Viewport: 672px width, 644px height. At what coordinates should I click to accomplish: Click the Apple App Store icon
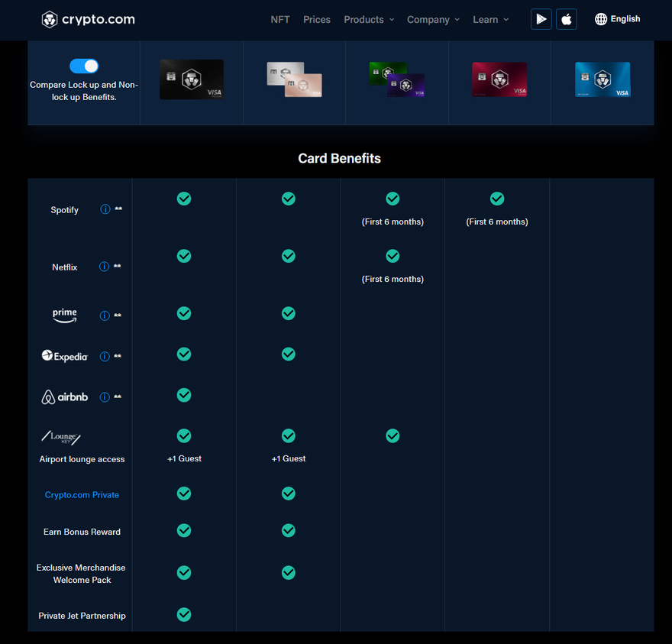(566, 19)
